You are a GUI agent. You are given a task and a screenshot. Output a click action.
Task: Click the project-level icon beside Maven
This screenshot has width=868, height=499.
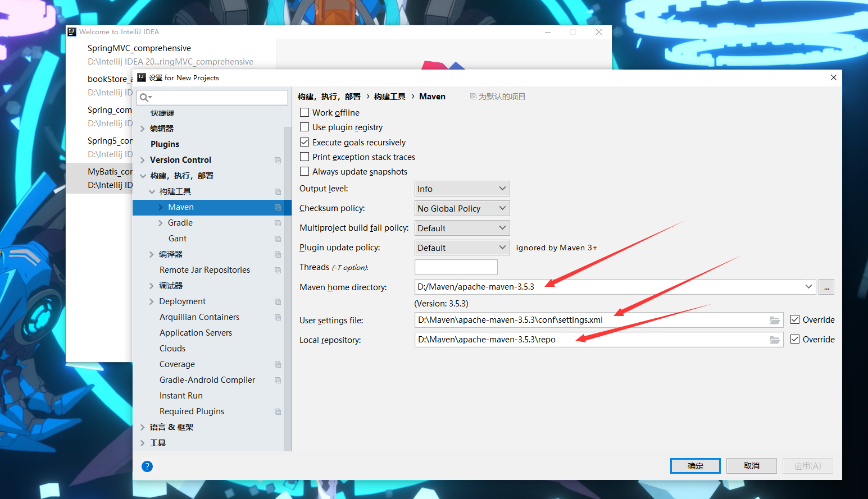click(278, 207)
